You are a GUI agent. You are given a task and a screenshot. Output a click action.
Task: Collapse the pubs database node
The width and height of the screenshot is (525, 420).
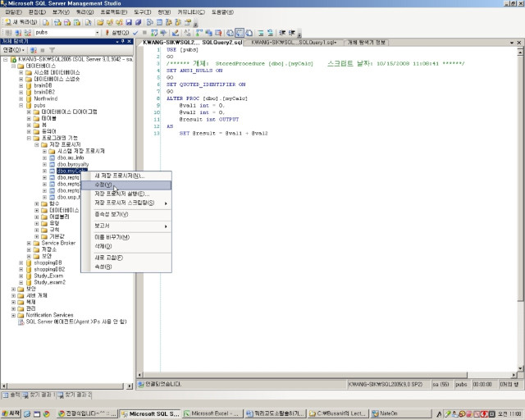[21, 105]
